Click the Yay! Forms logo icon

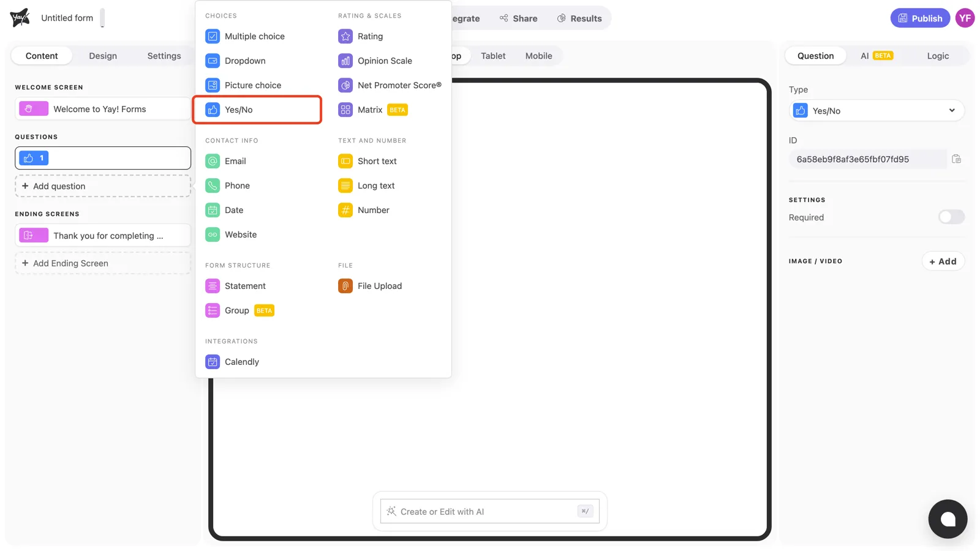point(20,18)
